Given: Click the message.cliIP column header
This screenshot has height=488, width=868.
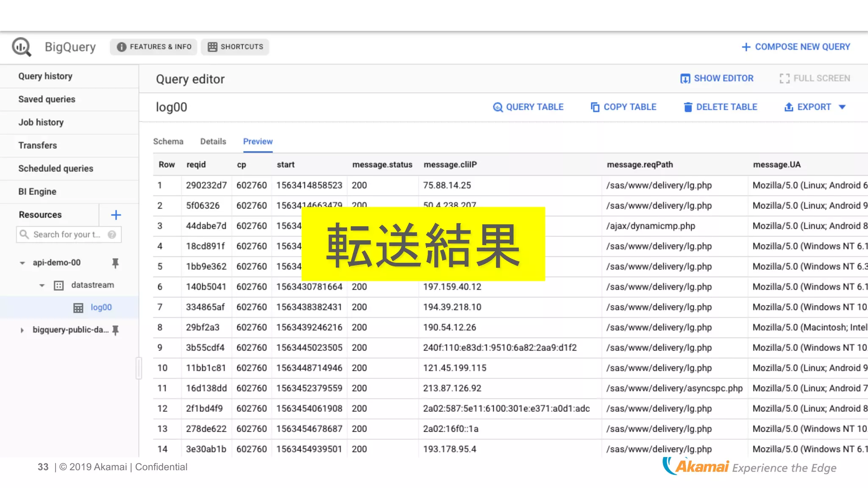Looking at the screenshot, I should 450,165.
